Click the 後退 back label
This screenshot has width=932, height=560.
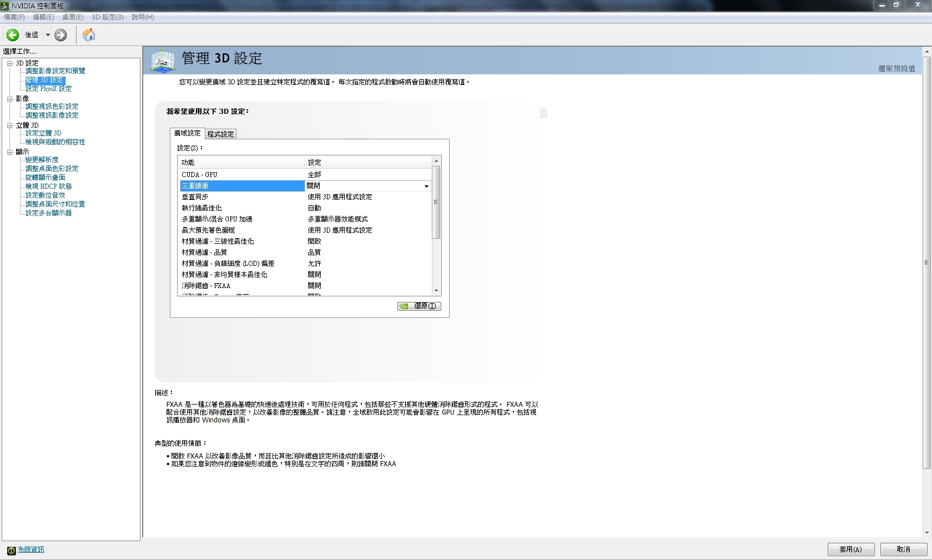pyautogui.click(x=32, y=35)
